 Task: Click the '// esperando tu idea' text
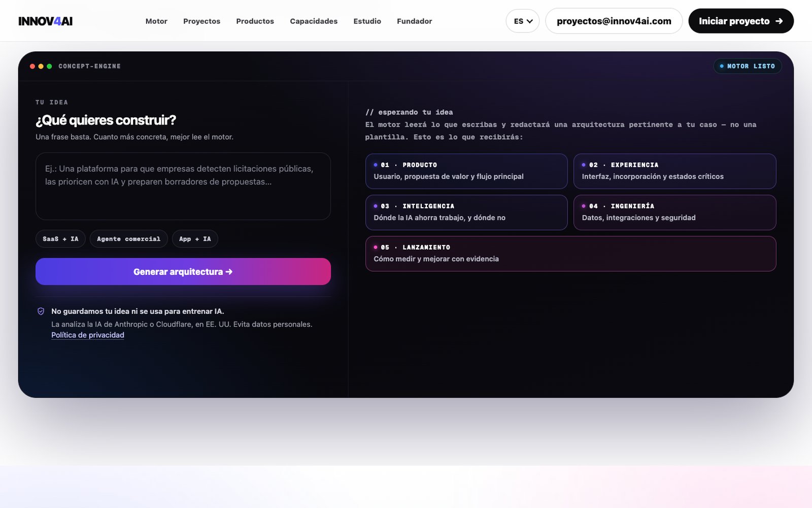[409, 112]
